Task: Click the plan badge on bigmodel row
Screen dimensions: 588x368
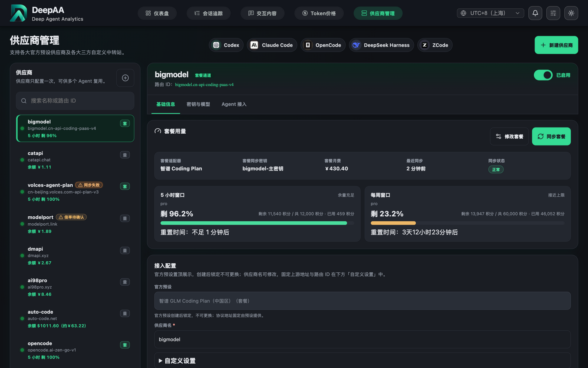Action: tap(125, 123)
